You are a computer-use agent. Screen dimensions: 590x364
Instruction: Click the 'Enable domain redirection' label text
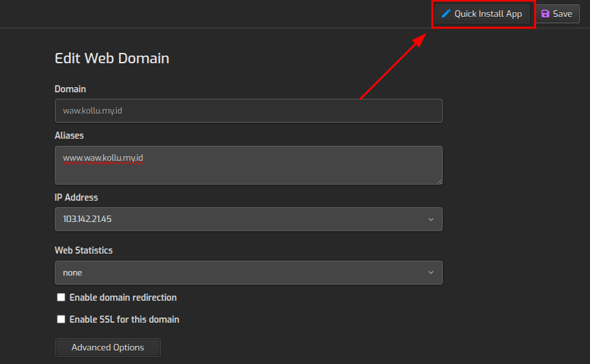[123, 298]
